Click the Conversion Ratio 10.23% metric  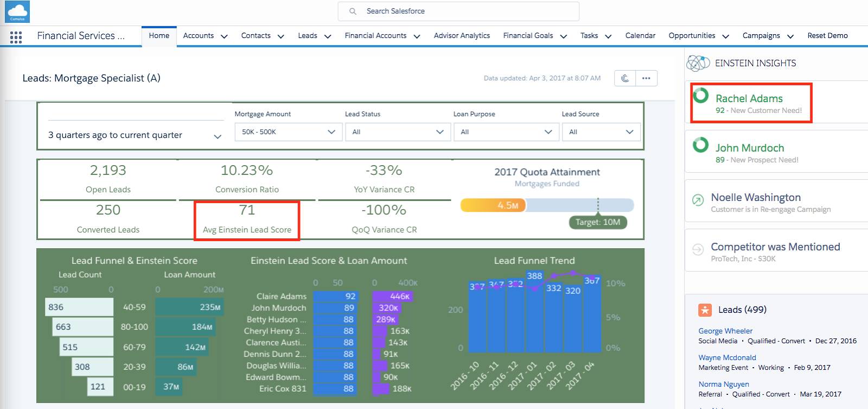point(247,179)
